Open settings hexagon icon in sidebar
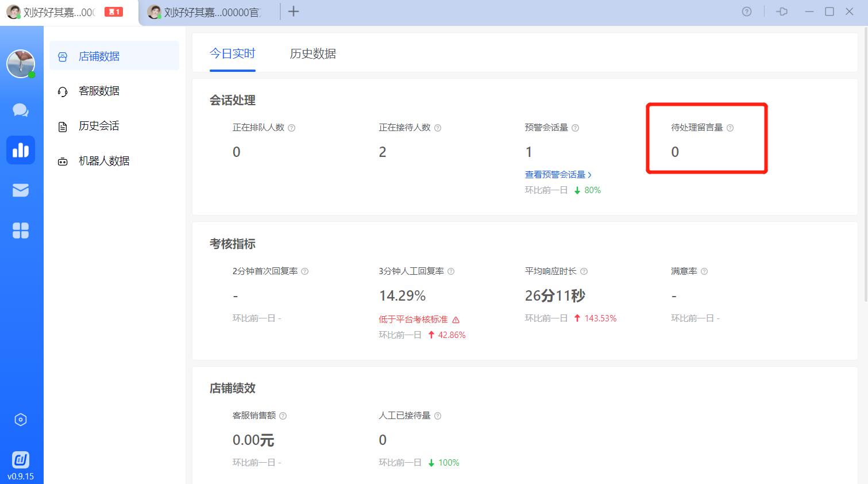Viewport: 868px width, 484px height. click(21, 420)
